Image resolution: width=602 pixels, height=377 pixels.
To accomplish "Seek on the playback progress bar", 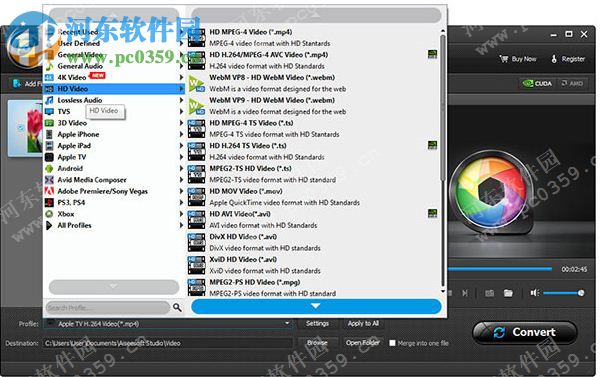I will point(499,269).
